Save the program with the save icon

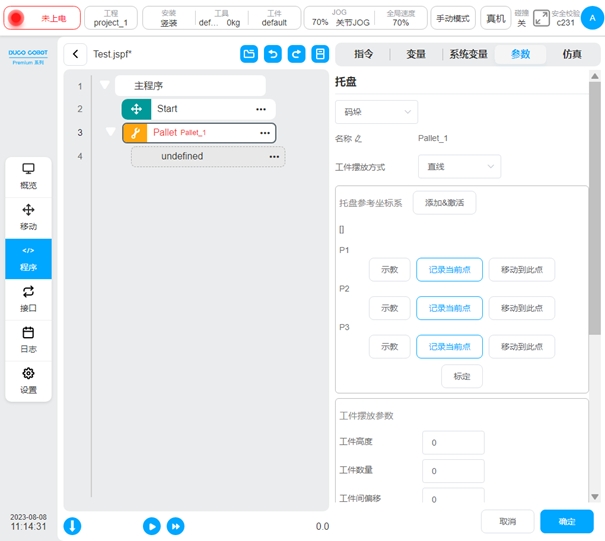click(x=320, y=55)
